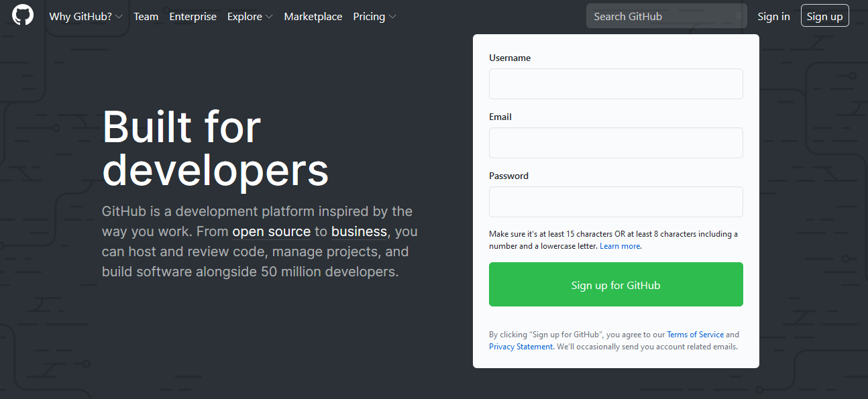The image size is (868, 399).
Task: Click the GitHub Octocat logo
Action: coord(22,15)
